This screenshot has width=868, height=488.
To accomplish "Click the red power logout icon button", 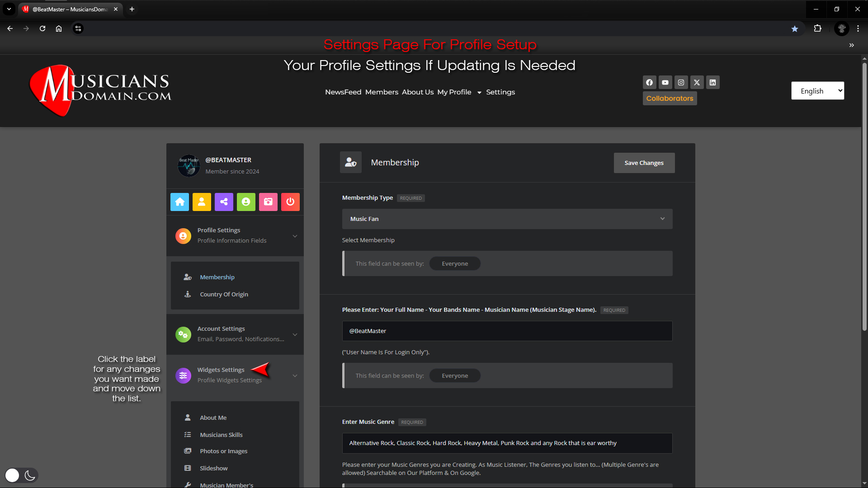I will click(x=290, y=202).
